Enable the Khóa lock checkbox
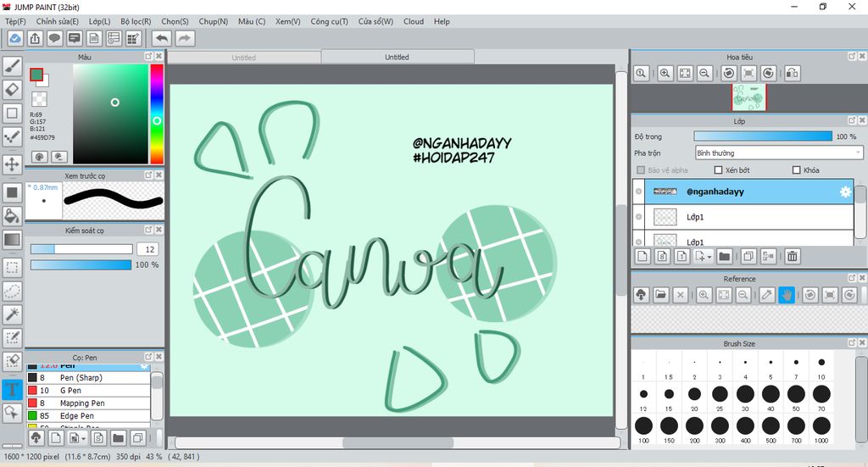The width and height of the screenshot is (868, 467). [x=797, y=170]
